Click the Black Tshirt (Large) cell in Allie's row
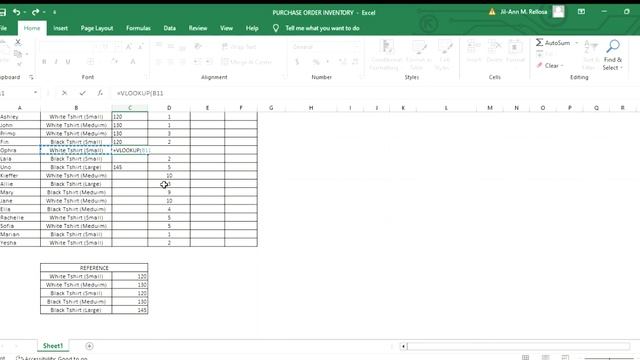 (76, 184)
